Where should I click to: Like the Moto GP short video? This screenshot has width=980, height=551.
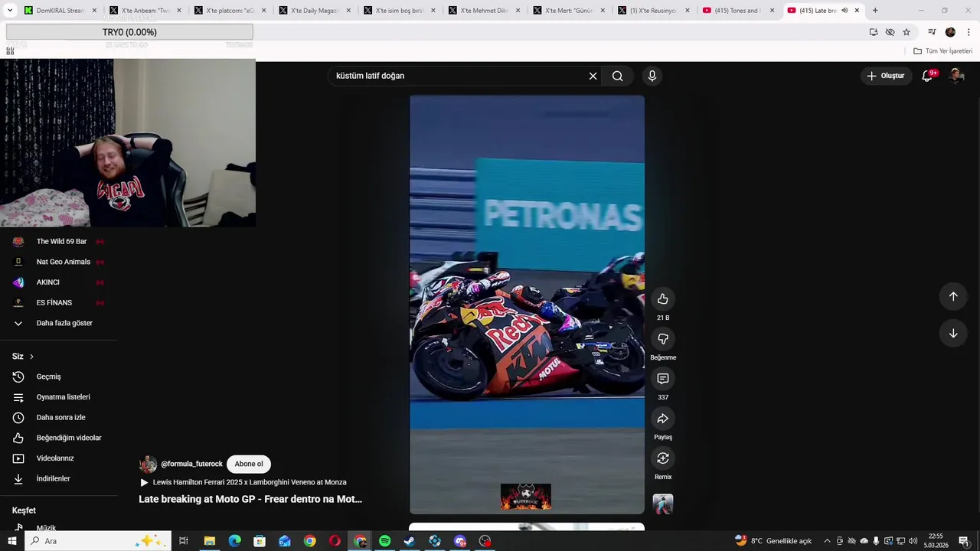pos(663,299)
